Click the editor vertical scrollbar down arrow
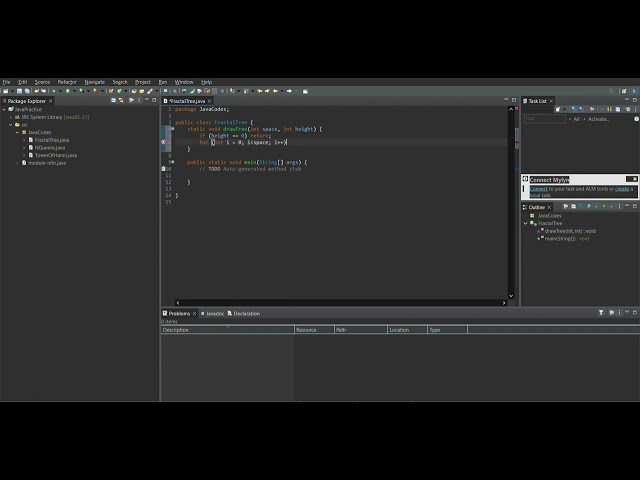Image resolution: width=640 pixels, height=480 pixels. [x=511, y=296]
